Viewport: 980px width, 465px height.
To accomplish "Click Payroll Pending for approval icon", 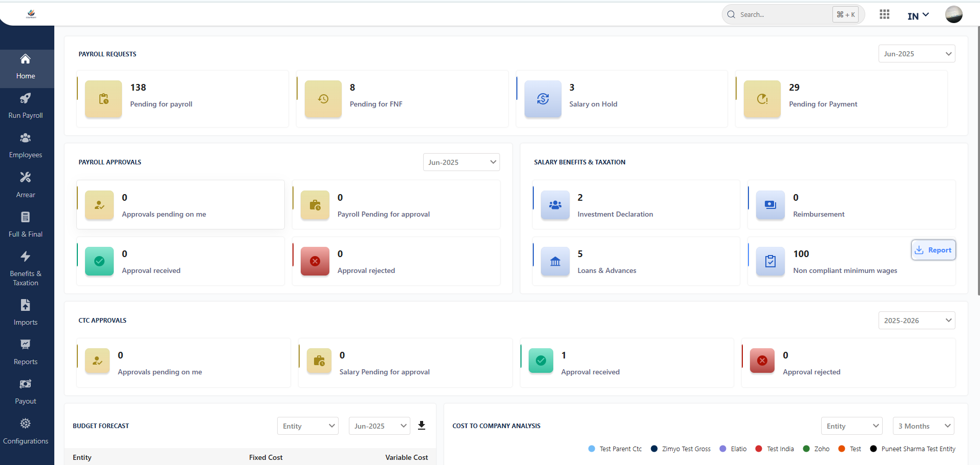I will (315, 205).
